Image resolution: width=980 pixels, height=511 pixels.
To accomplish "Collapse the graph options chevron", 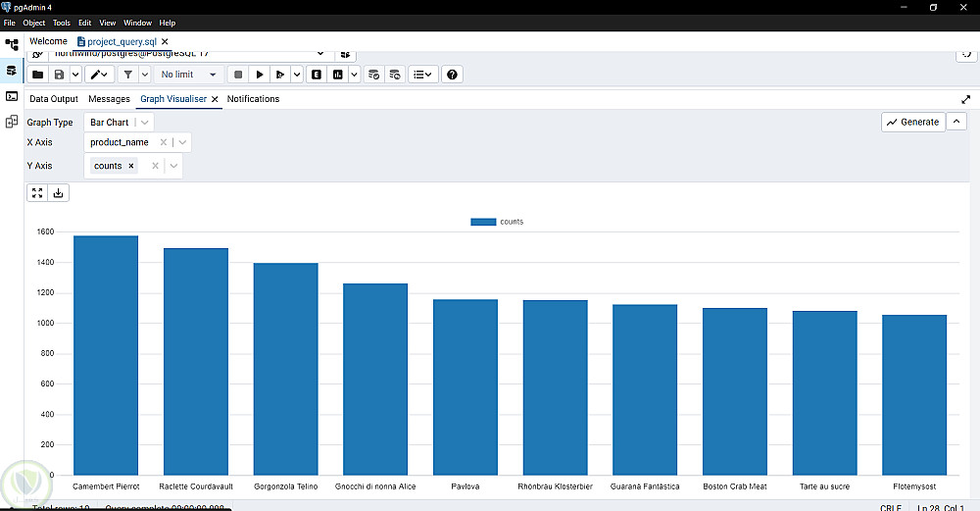I will [x=956, y=122].
